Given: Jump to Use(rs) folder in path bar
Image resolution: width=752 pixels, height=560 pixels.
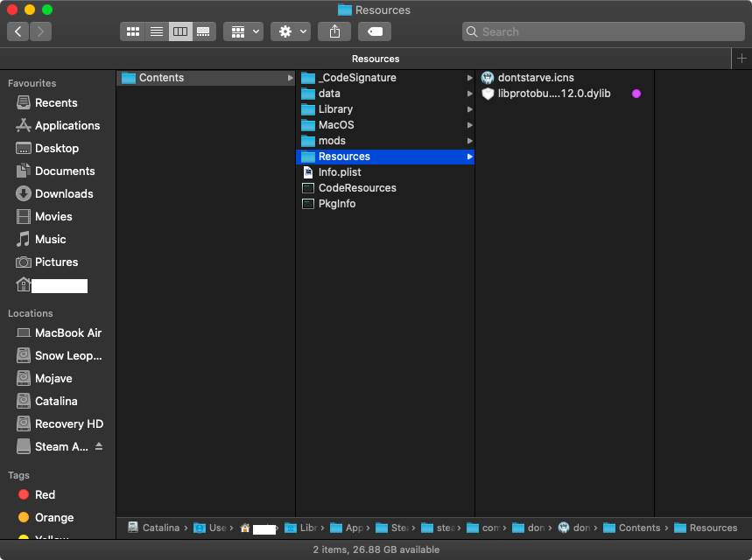Looking at the screenshot, I should click(x=209, y=528).
